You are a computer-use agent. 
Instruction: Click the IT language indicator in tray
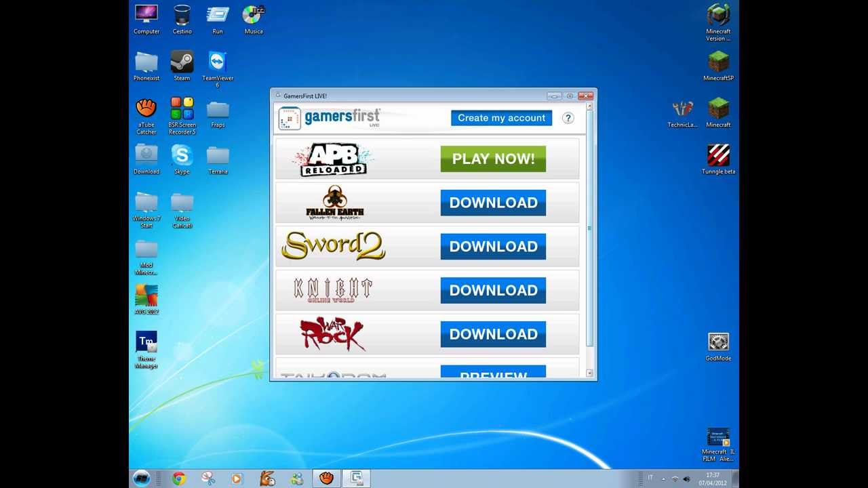tap(650, 478)
